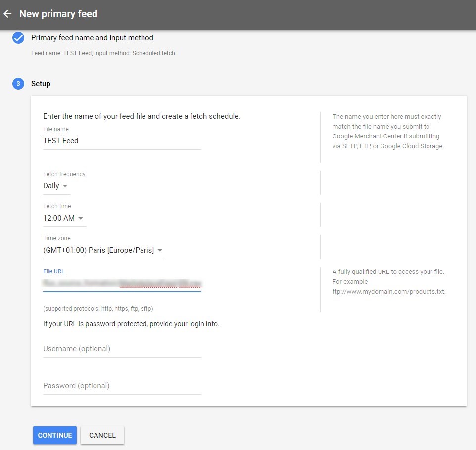Click the New primary feed page title

[58, 14]
